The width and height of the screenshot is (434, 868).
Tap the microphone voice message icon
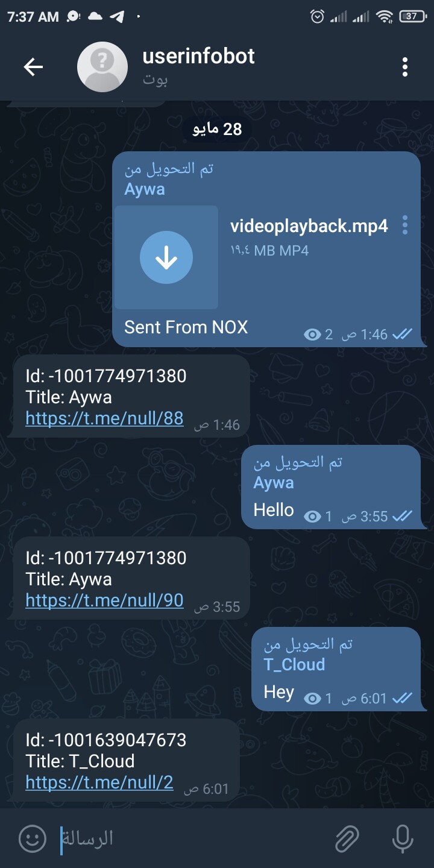click(x=403, y=838)
